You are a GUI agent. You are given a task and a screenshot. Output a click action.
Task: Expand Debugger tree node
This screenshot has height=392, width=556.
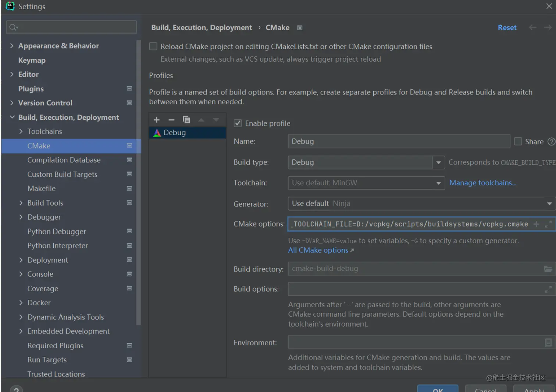[21, 217]
